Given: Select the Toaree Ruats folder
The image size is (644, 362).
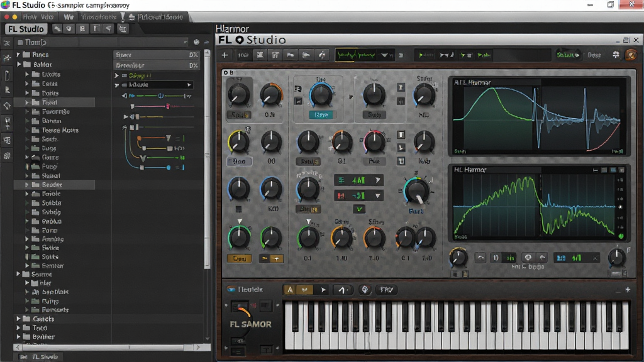Looking at the screenshot, I should tap(60, 130).
